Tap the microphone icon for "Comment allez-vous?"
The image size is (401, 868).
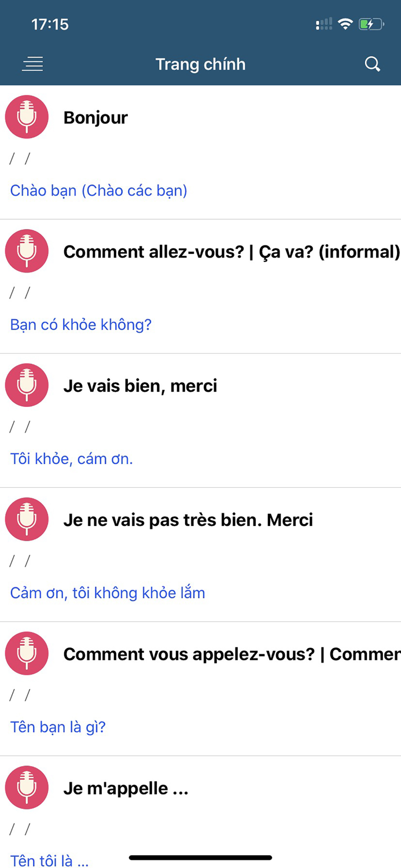click(27, 251)
